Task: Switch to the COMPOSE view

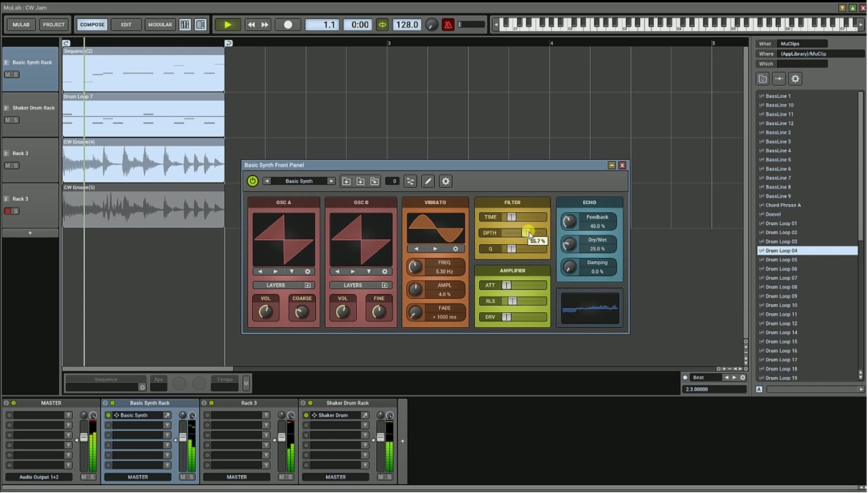Action: 92,25
